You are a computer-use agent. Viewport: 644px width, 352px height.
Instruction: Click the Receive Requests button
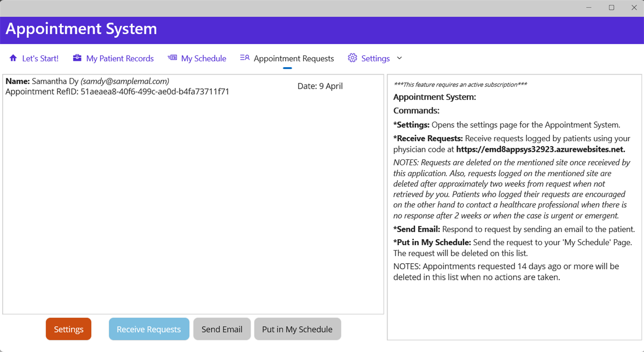pyautogui.click(x=149, y=329)
